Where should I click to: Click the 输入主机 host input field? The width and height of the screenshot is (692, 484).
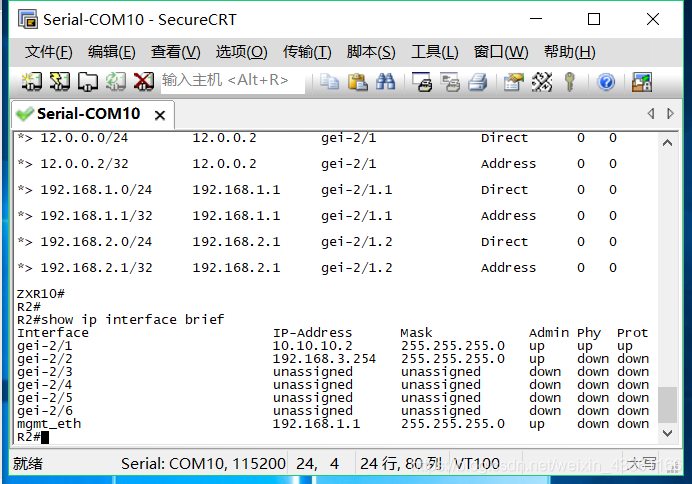[x=233, y=81]
